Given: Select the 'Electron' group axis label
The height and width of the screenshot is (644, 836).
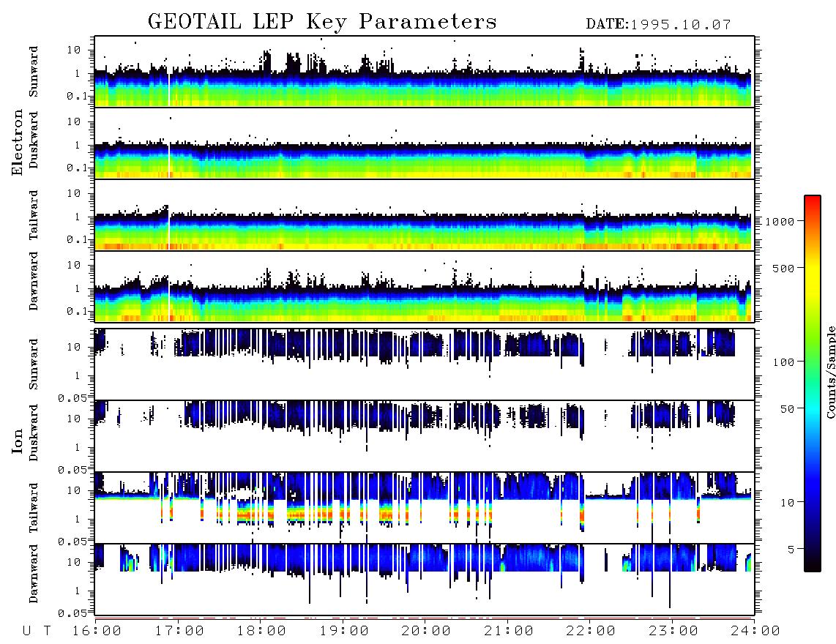Looking at the screenshot, I should pos(18,142).
